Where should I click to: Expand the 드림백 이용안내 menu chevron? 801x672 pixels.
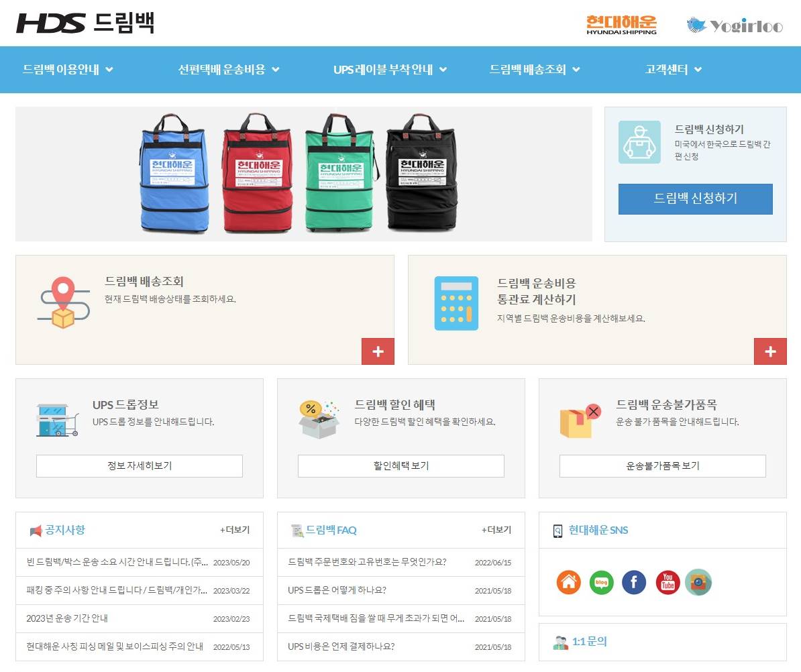coord(109,70)
